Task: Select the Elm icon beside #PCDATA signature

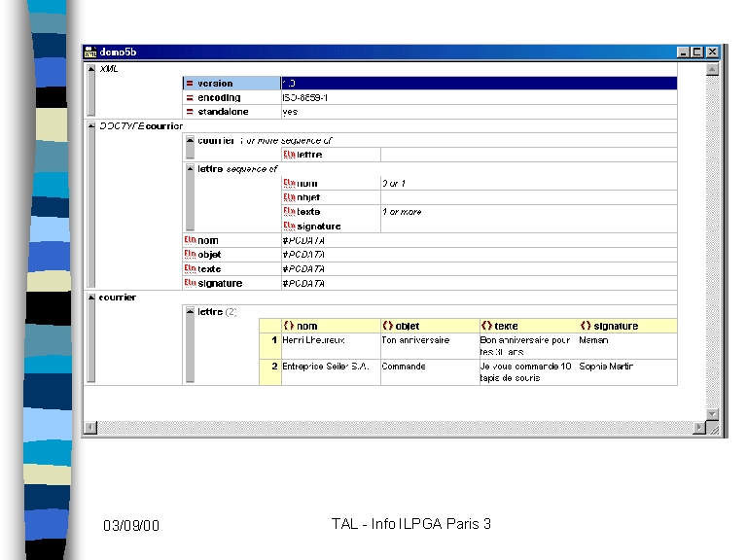Action: click(x=190, y=283)
